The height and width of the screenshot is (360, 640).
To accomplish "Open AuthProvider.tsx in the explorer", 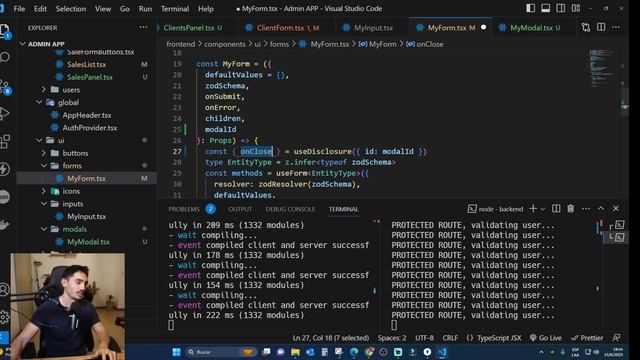I will tap(89, 127).
